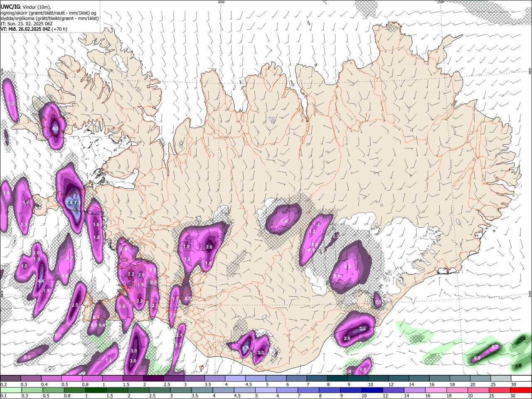Click the VT valid time line in header

tap(34, 29)
